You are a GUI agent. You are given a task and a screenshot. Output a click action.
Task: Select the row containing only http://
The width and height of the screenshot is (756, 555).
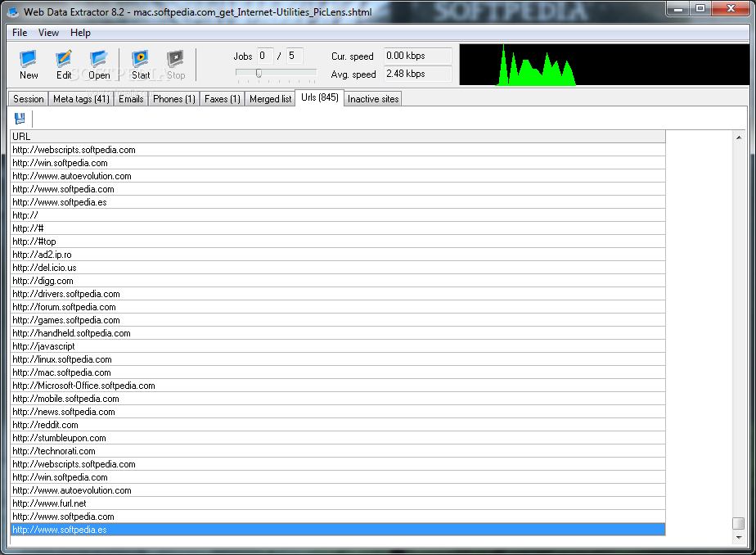[x=338, y=215]
